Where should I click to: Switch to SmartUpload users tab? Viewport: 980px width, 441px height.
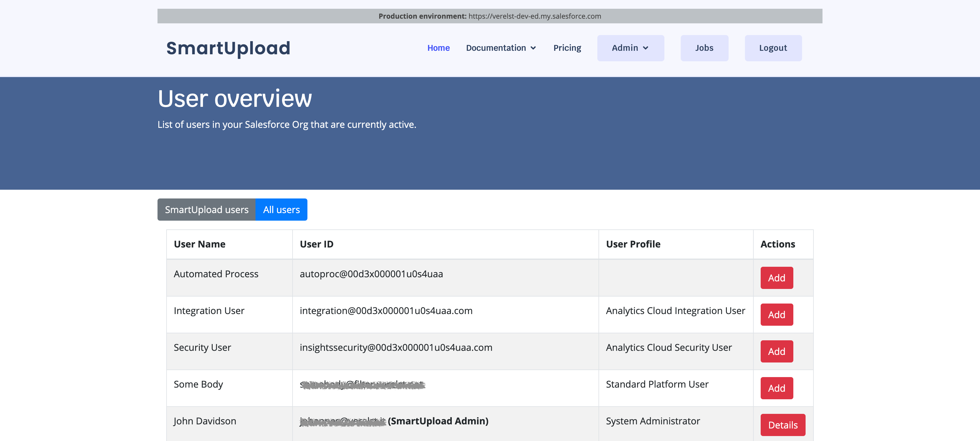[206, 210]
